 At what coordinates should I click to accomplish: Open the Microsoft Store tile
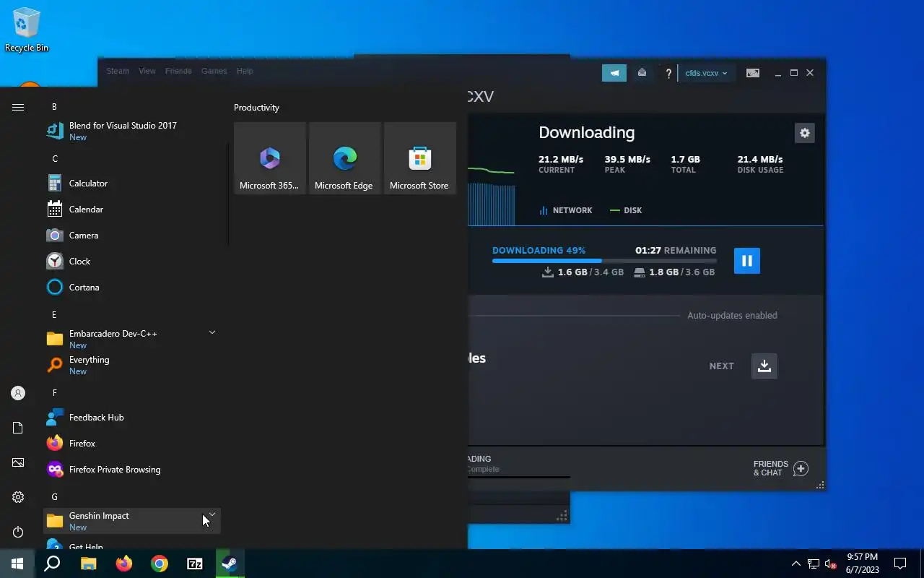click(x=420, y=158)
